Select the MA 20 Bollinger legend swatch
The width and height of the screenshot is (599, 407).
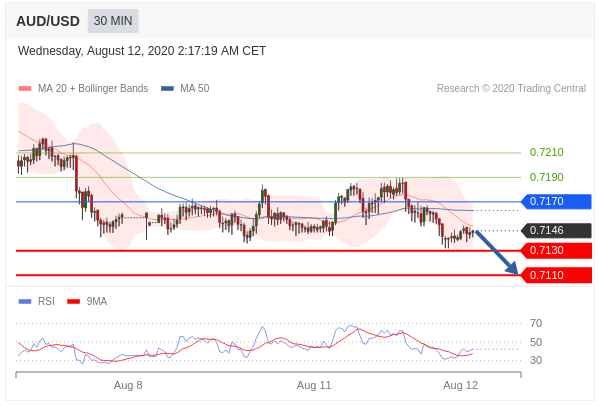25,89
